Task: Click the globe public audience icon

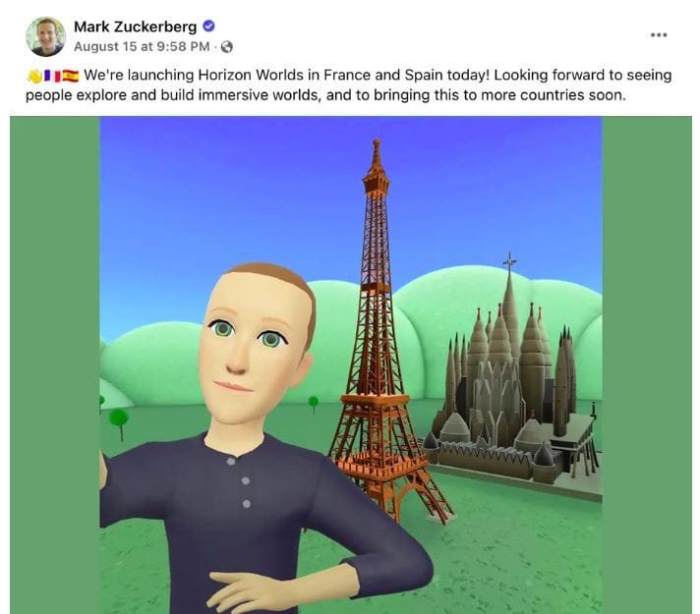Action: 227,47
